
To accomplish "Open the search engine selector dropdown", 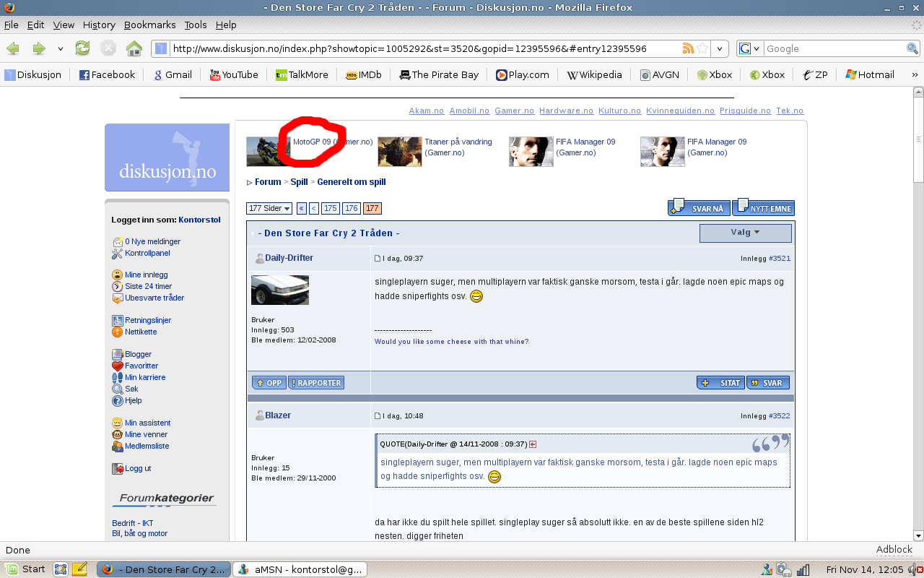I will 749,48.
